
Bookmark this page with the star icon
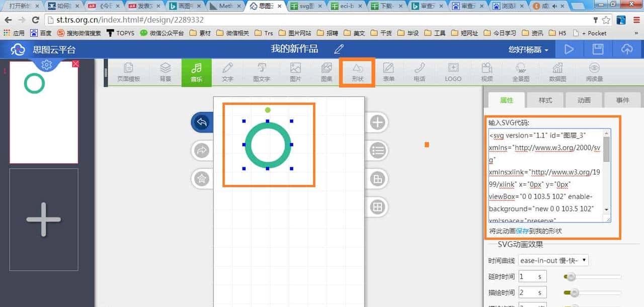606,20
